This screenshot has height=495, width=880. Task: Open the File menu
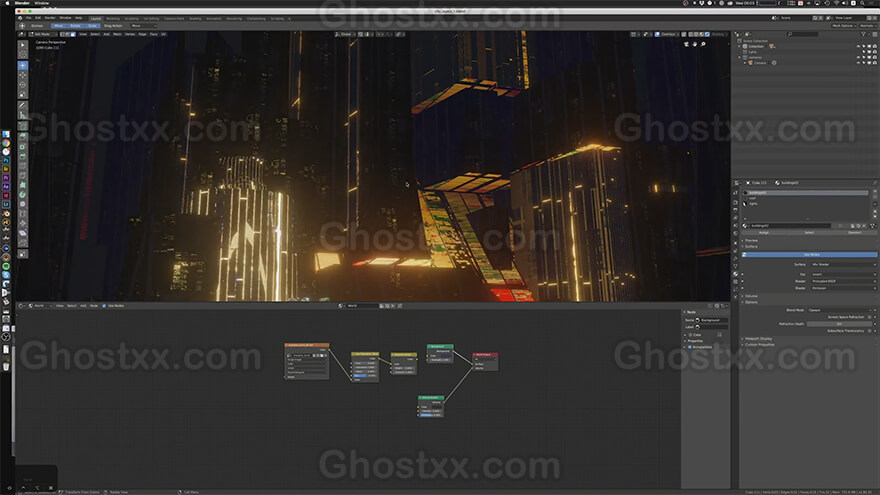pos(29,18)
